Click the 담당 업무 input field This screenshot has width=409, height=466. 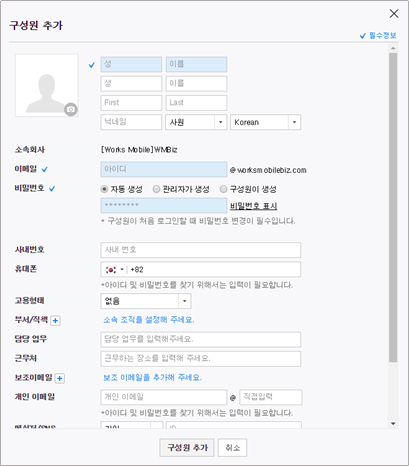pyautogui.click(x=201, y=340)
